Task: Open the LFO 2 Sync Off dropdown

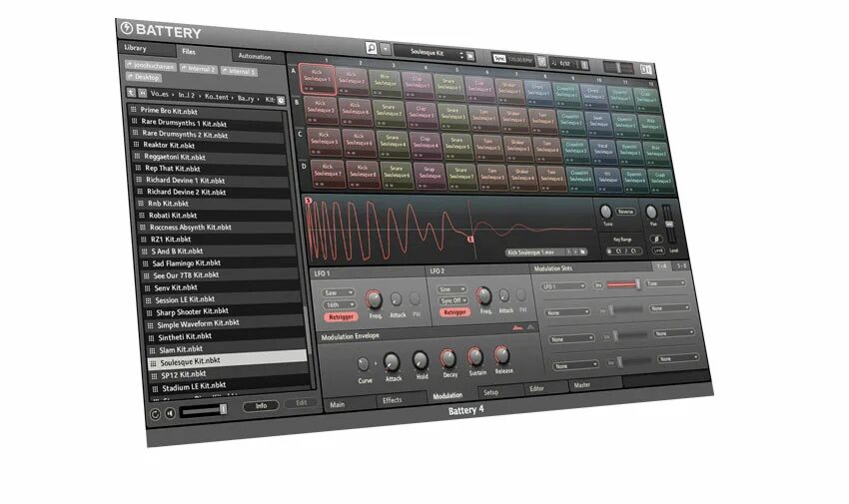Action: click(453, 300)
